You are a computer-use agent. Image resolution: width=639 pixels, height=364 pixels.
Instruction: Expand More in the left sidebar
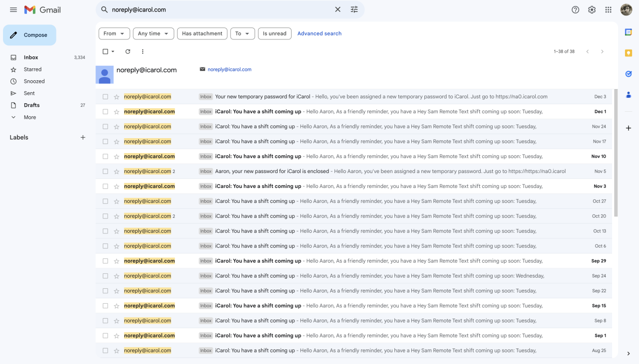pos(30,117)
